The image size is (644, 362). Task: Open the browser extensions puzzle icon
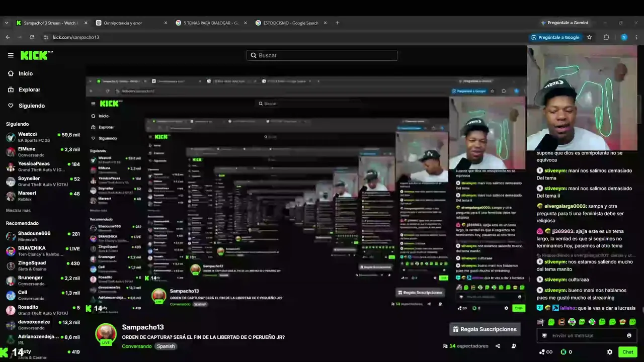[x=606, y=37]
